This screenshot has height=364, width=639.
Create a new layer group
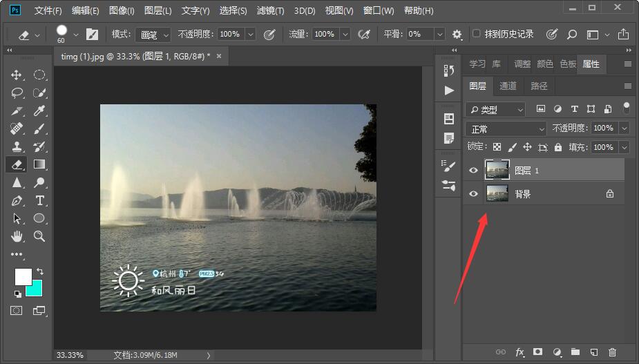click(x=575, y=352)
